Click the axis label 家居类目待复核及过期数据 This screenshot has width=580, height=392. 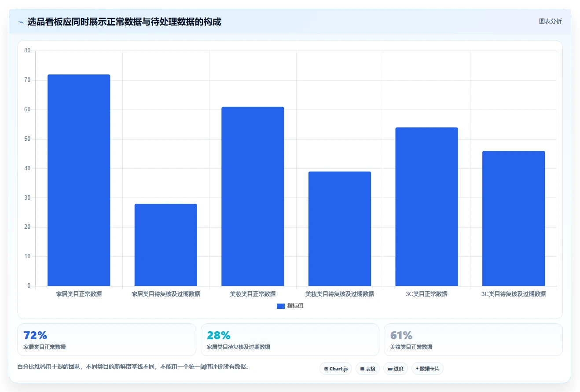click(166, 294)
